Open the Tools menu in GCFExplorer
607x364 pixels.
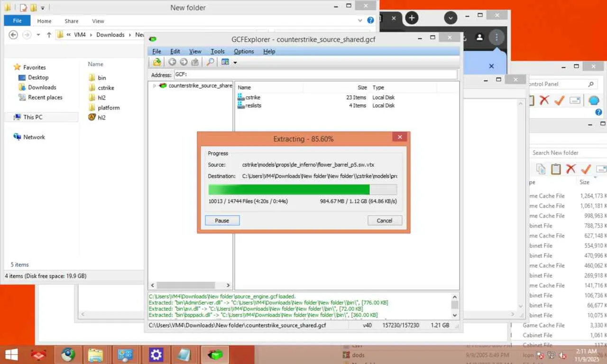(x=218, y=51)
